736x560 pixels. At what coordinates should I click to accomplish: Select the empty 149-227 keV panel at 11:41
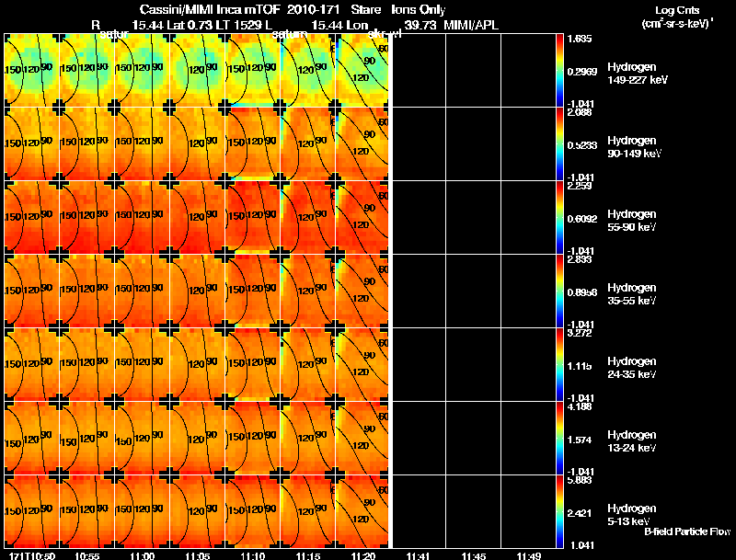tap(419, 71)
